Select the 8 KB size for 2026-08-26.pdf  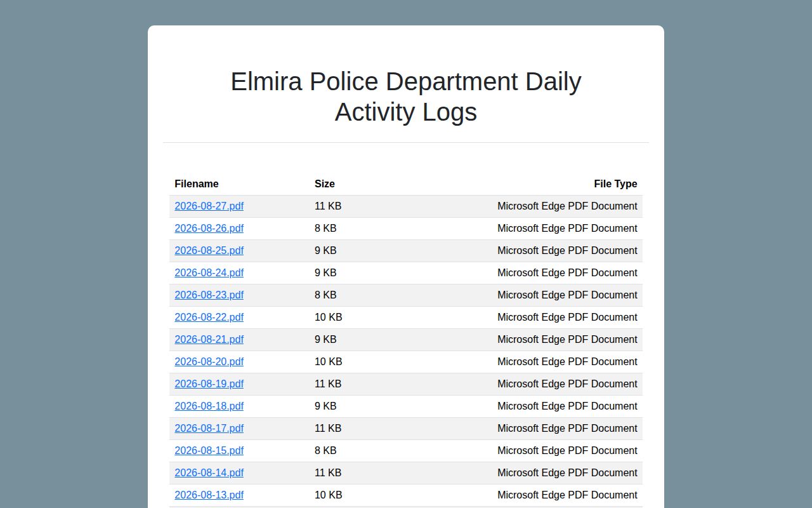pyautogui.click(x=325, y=229)
